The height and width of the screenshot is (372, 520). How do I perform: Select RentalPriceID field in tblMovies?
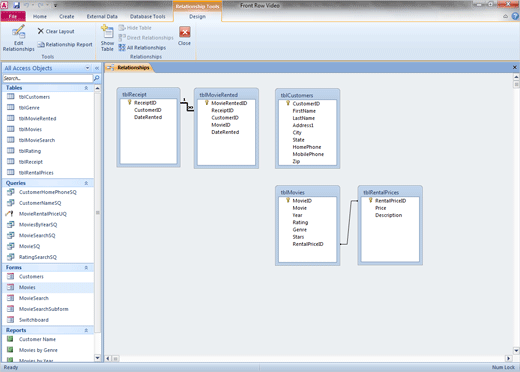[x=308, y=244]
